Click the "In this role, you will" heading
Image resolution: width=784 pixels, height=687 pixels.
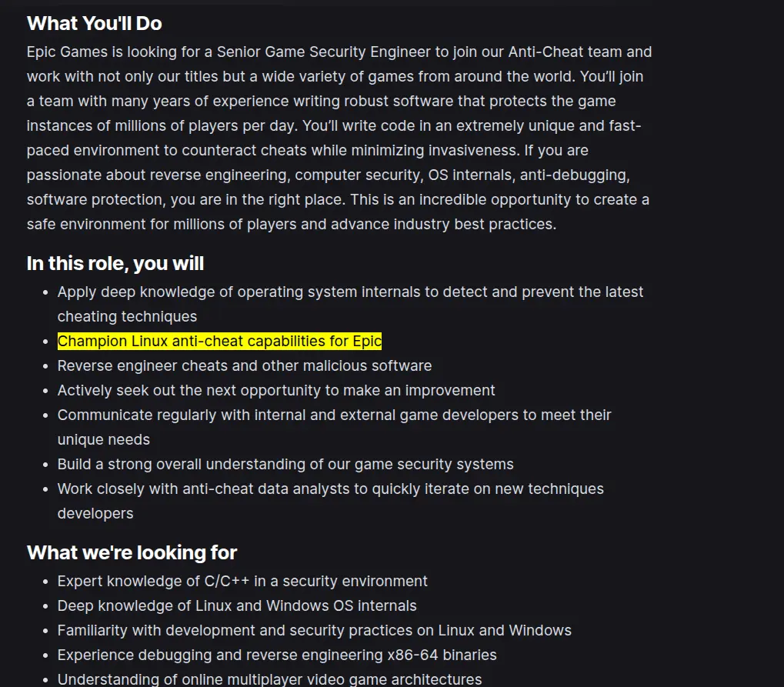pos(115,264)
